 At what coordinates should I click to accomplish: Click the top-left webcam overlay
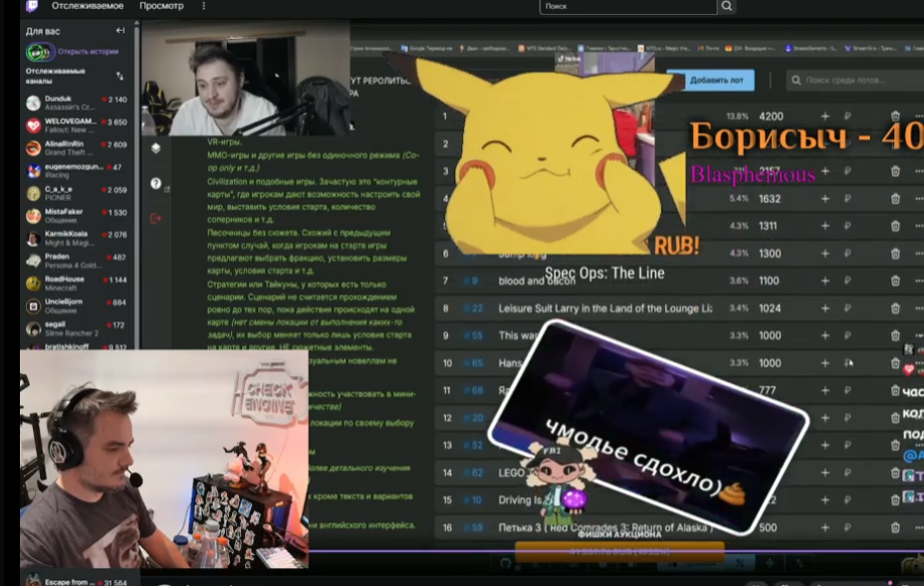[x=246, y=79]
